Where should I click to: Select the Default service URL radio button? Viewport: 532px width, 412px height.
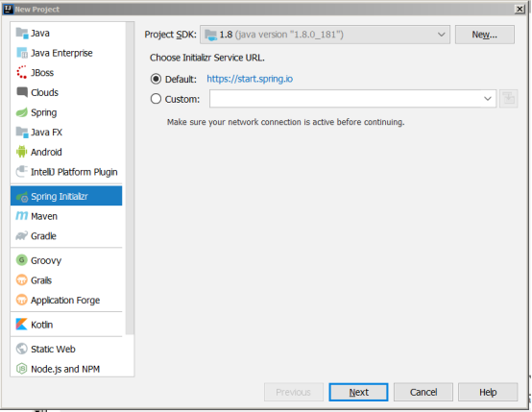pyautogui.click(x=156, y=79)
